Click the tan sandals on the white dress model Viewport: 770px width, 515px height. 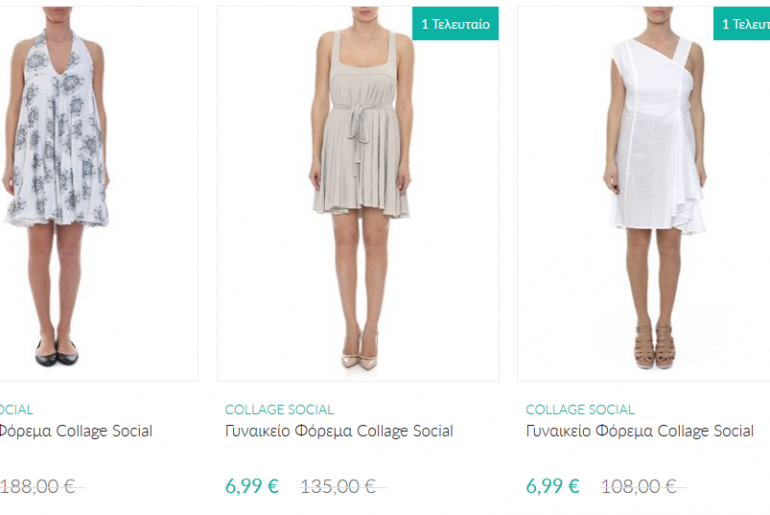(654, 350)
